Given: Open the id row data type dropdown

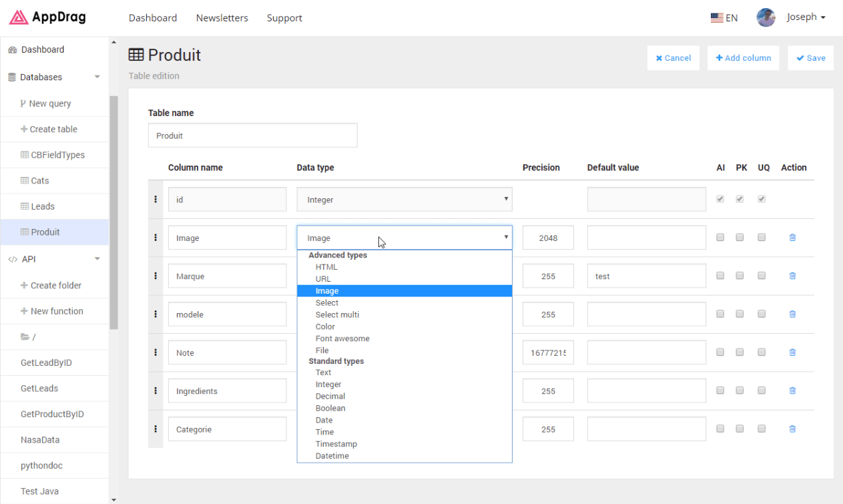Looking at the screenshot, I should tap(404, 199).
